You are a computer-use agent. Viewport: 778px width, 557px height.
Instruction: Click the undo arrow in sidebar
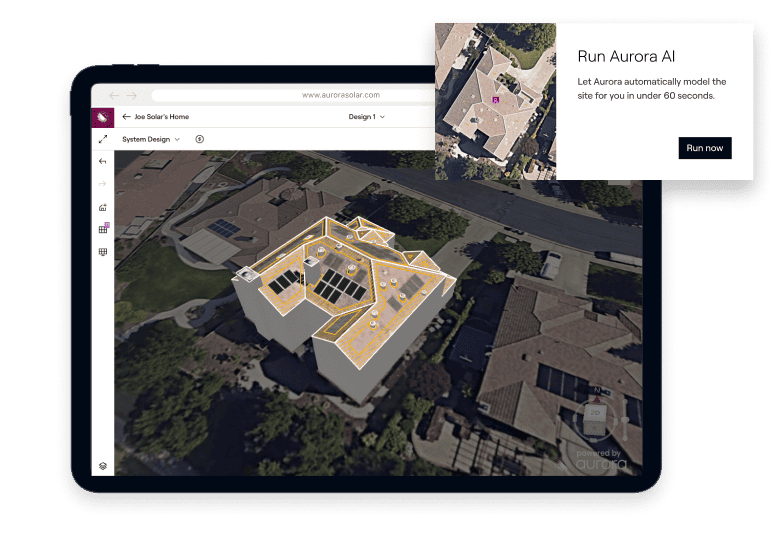tap(103, 161)
